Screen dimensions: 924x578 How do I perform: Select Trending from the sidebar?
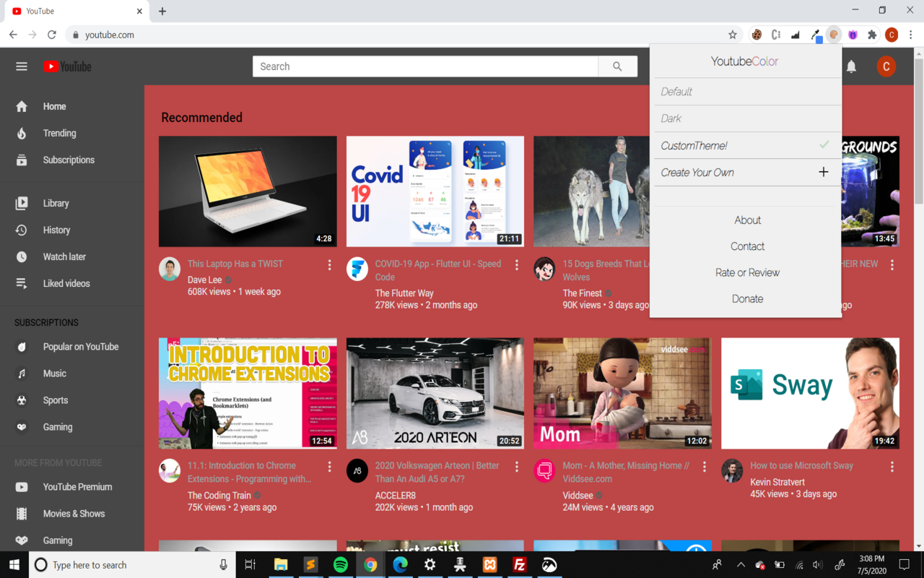58,133
